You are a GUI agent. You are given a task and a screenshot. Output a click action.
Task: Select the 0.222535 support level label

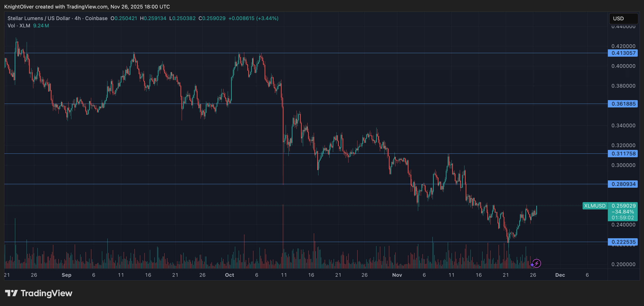(x=623, y=242)
